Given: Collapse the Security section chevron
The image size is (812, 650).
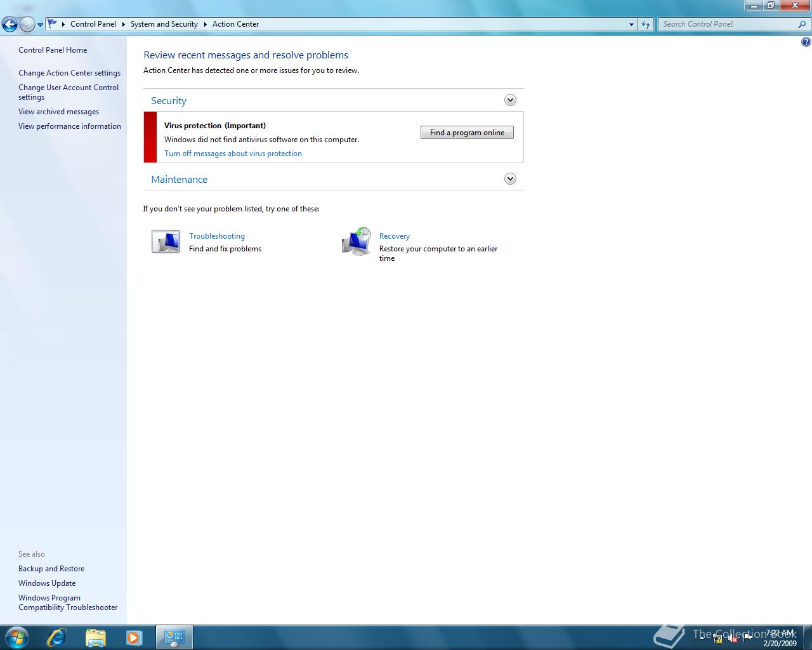Looking at the screenshot, I should coord(510,100).
